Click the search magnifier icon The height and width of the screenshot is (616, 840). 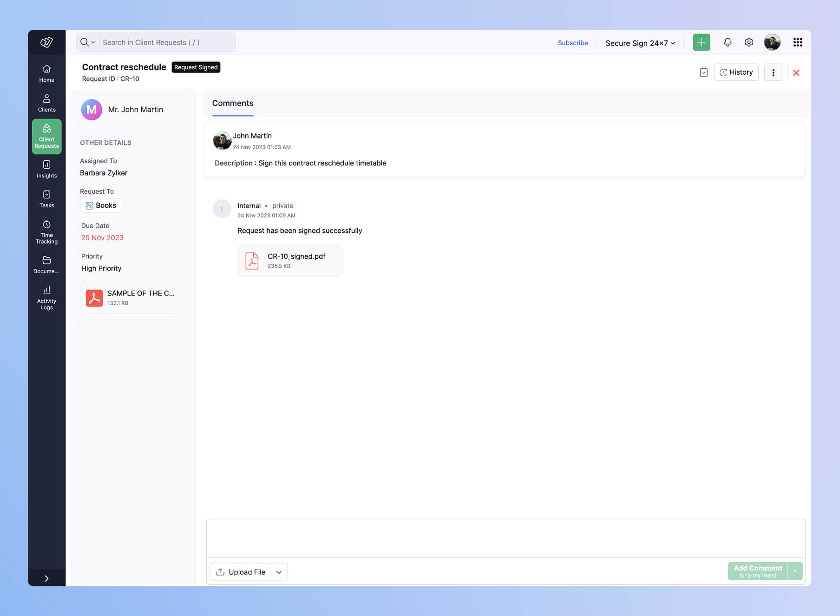click(x=84, y=42)
